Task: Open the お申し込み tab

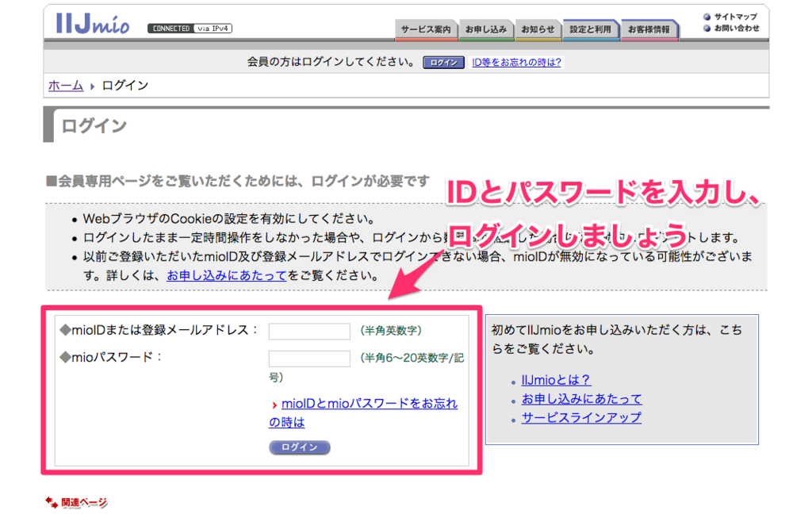Action: pos(486,30)
